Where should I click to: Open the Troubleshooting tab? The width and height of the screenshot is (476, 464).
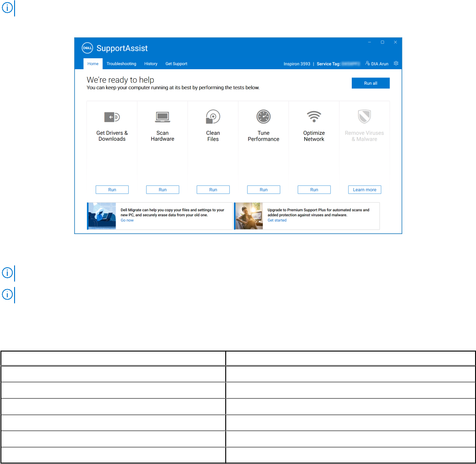122,64
